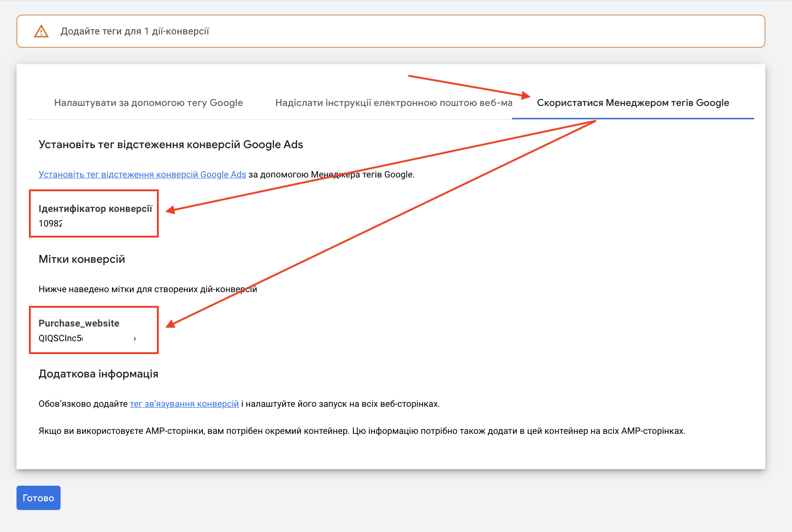This screenshot has height=532, width=792.
Task: Click the 'Ідентифікатор конверсії' label
Action: point(95,209)
